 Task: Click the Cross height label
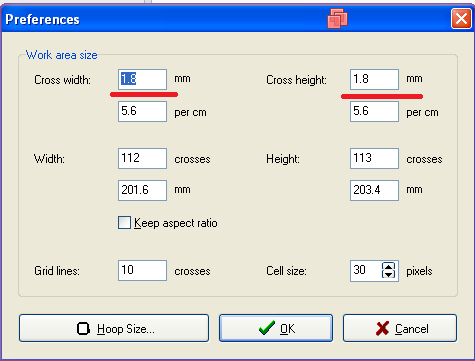click(296, 80)
